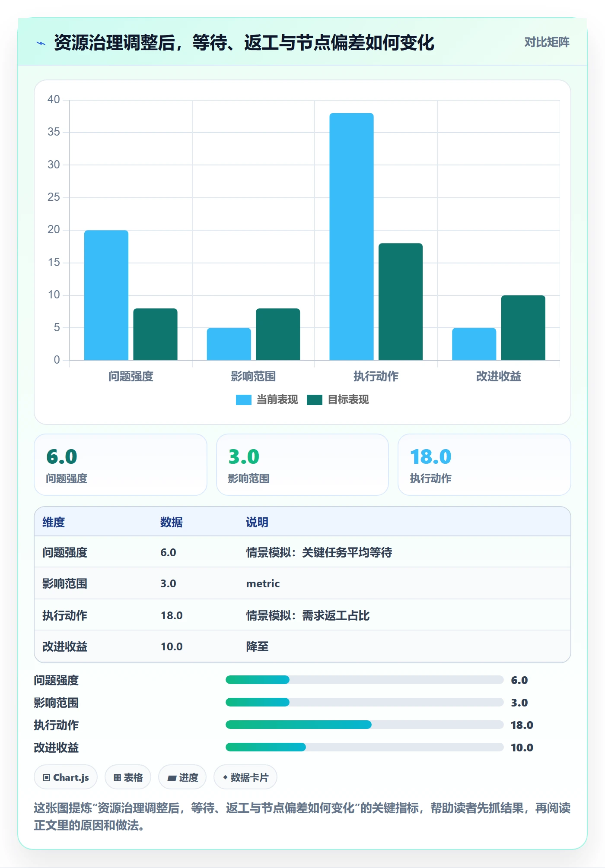The image size is (605, 868).
Task: Click the lightning bolt icon beside the title
Action: coord(41,43)
